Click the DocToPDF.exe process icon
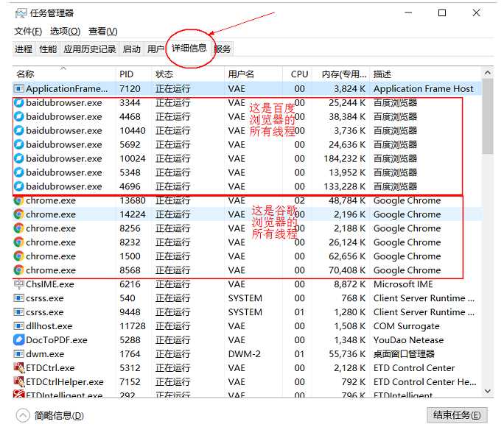This screenshot has width=504, height=430. click(19, 339)
